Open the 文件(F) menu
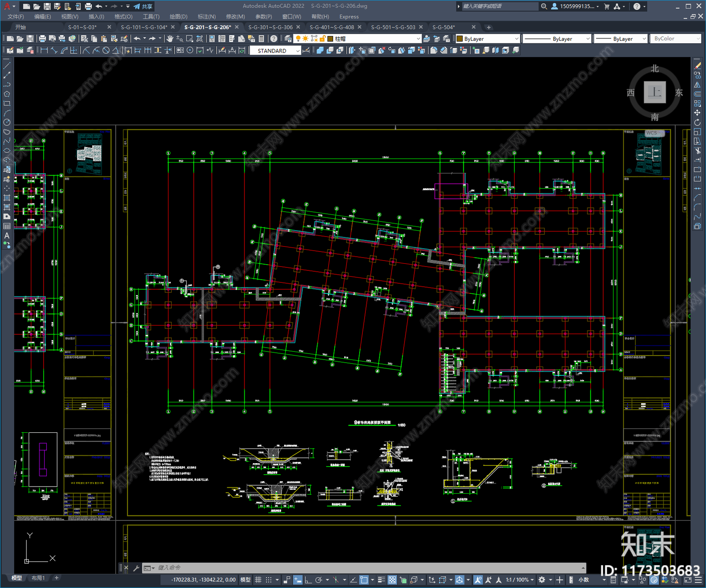Image resolution: width=706 pixels, height=588 pixels. pyautogui.click(x=16, y=17)
